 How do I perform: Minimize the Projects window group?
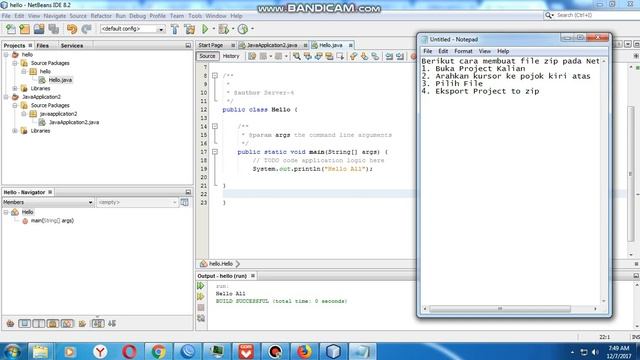pos(188,45)
